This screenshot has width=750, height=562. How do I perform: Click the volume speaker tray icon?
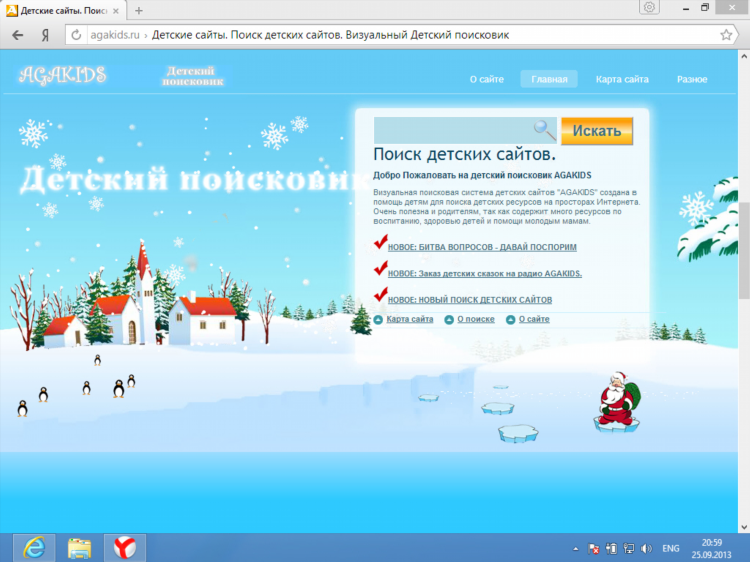pyautogui.click(x=646, y=549)
